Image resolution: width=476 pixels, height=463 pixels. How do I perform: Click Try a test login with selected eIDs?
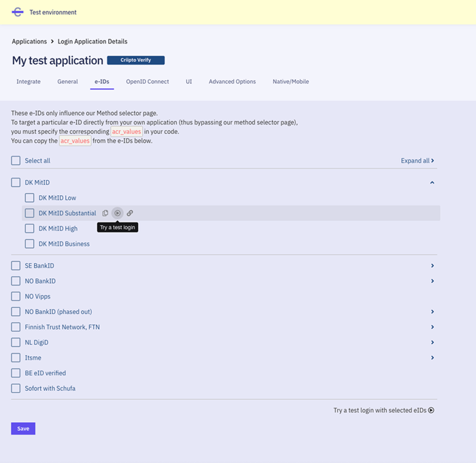pyautogui.click(x=384, y=410)
